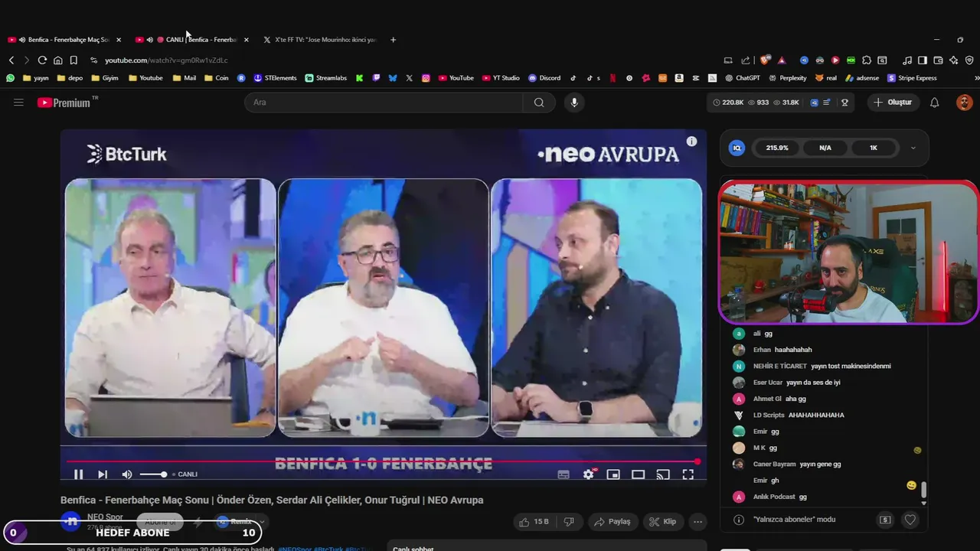This screenshot has width=980, height=551.
Task: Bookmark this page
Action: [73, 60]
